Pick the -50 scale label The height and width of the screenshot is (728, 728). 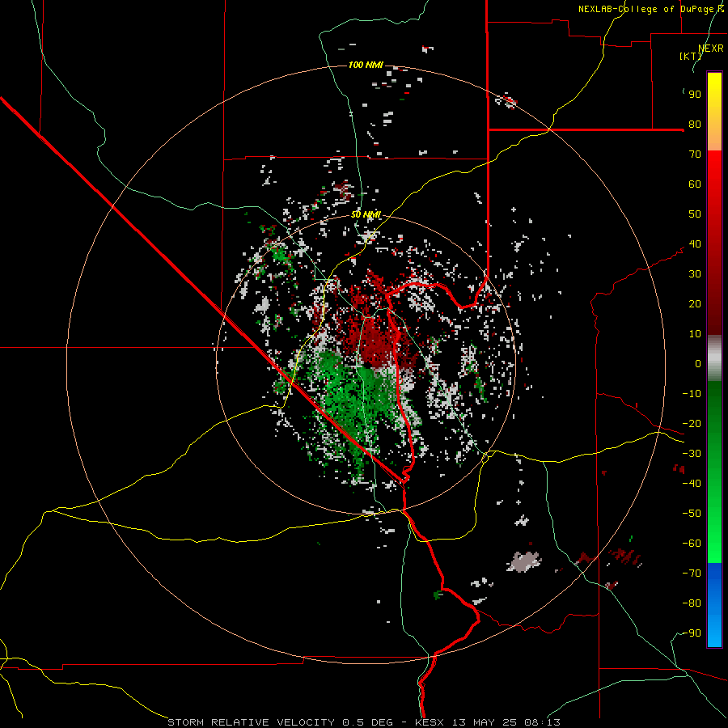[692, 514]
